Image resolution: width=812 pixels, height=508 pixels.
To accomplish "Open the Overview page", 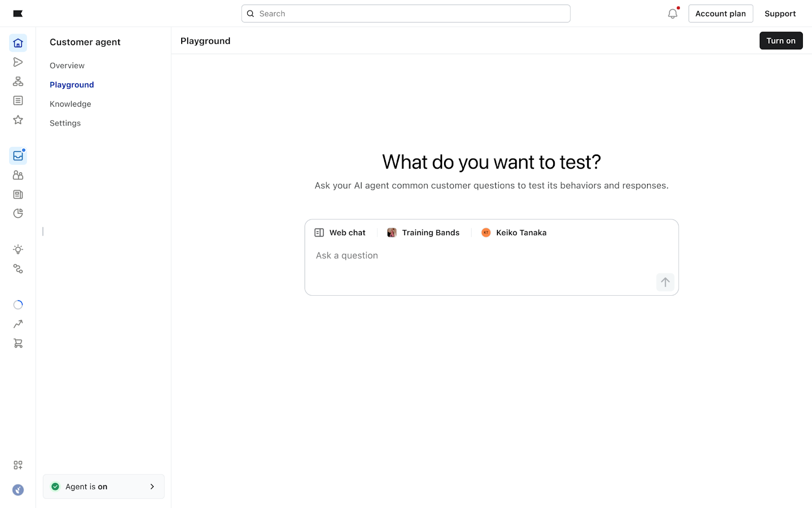I will pos(67,66).
